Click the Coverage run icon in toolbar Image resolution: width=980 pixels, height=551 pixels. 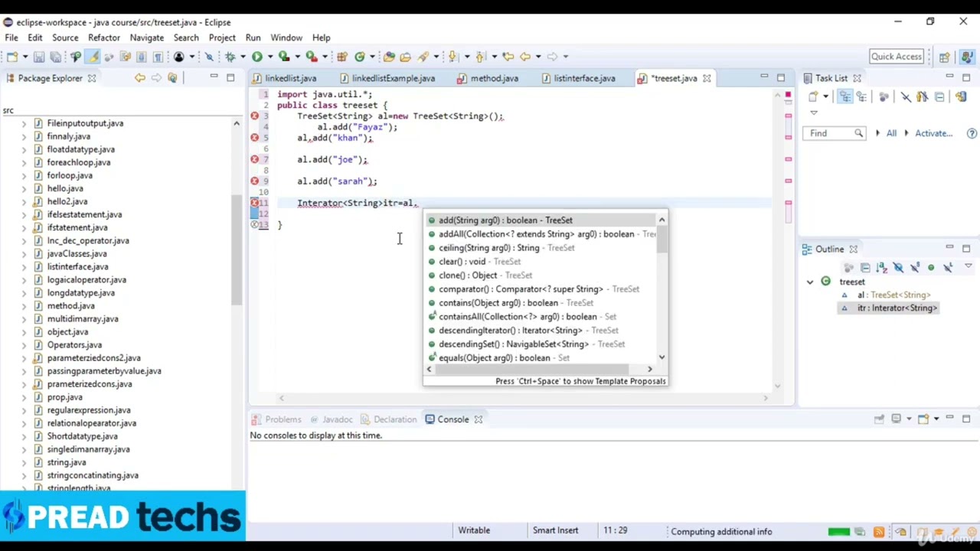(x=284, y=57)
